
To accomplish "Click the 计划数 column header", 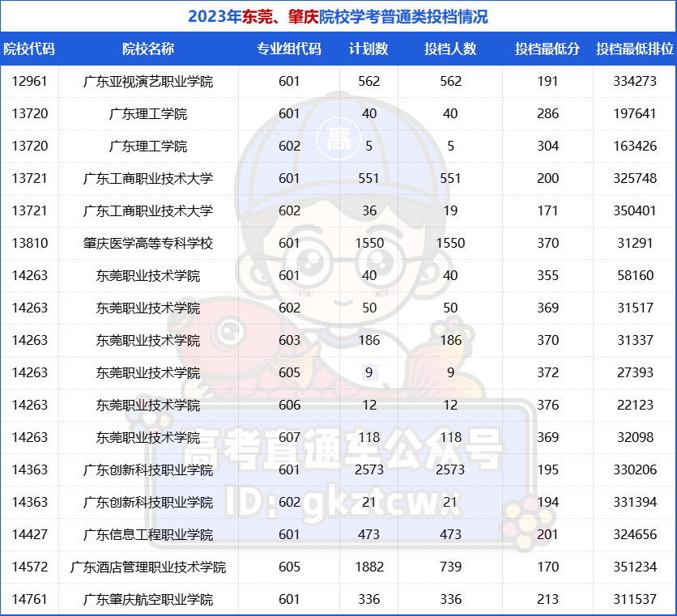I will 368,49.
